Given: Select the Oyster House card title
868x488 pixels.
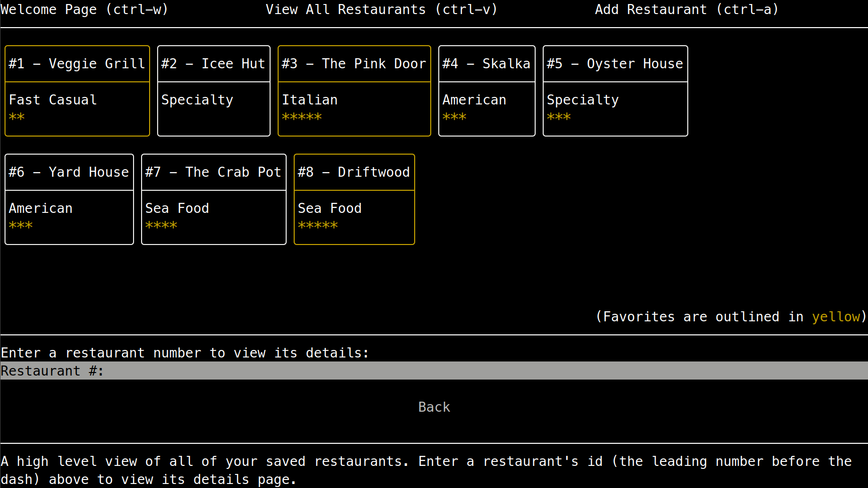Looking at the screenshot, I should pyautogui.click(x=615, y=64).
